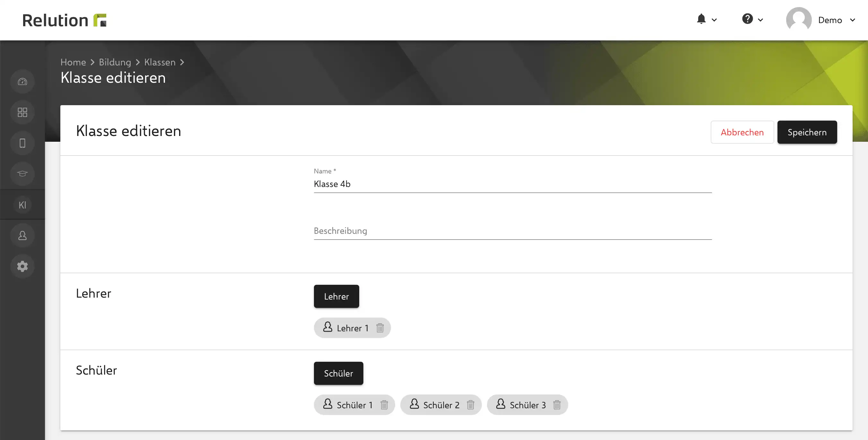Focus the Beschreibung input field
The height and width of the screenshot is (440, 868).
point(513,231)
